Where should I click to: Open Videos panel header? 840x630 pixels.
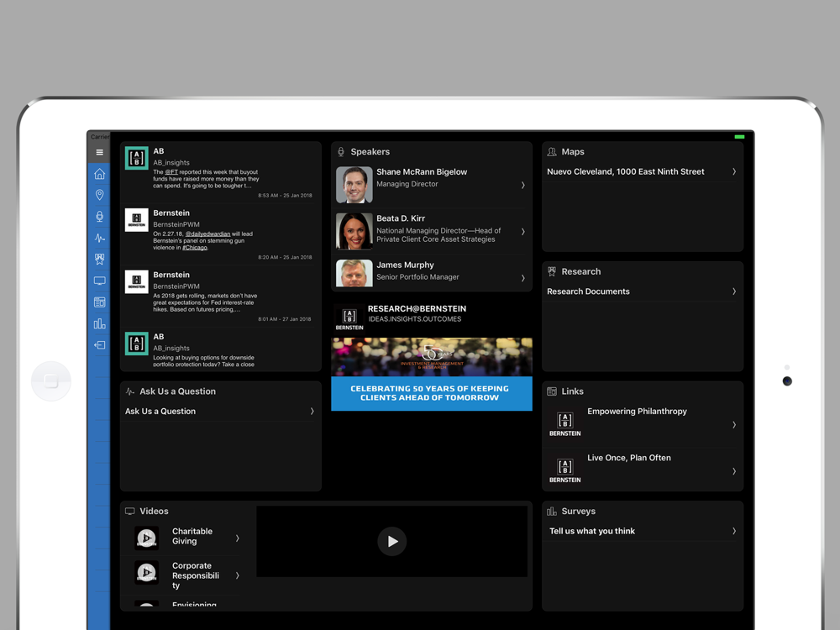tap(154, 511)
